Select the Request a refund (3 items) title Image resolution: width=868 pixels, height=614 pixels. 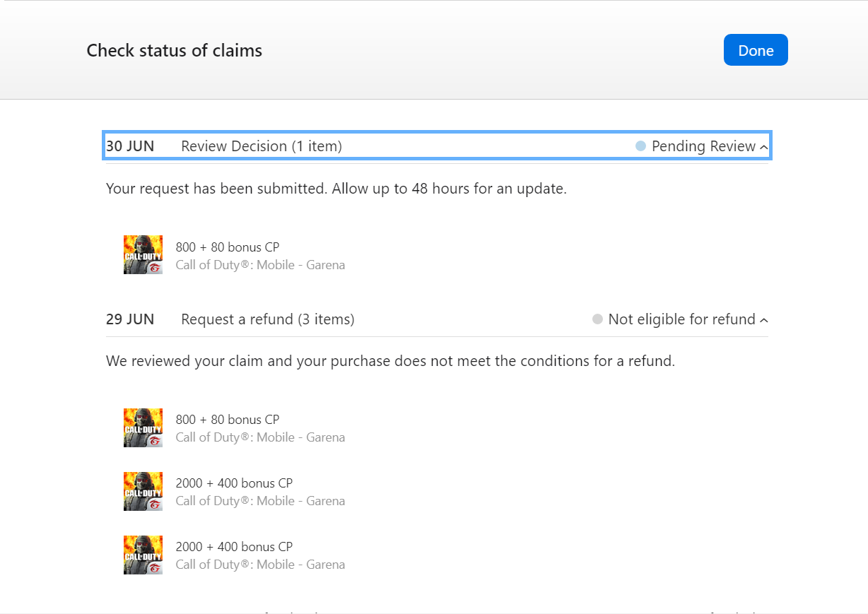point(268,319)
